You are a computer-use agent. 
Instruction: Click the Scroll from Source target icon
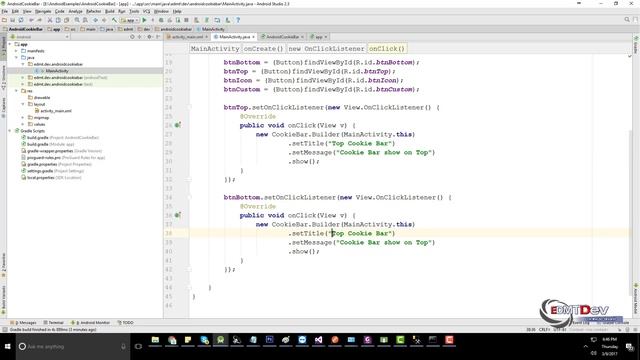coord(132,37)
